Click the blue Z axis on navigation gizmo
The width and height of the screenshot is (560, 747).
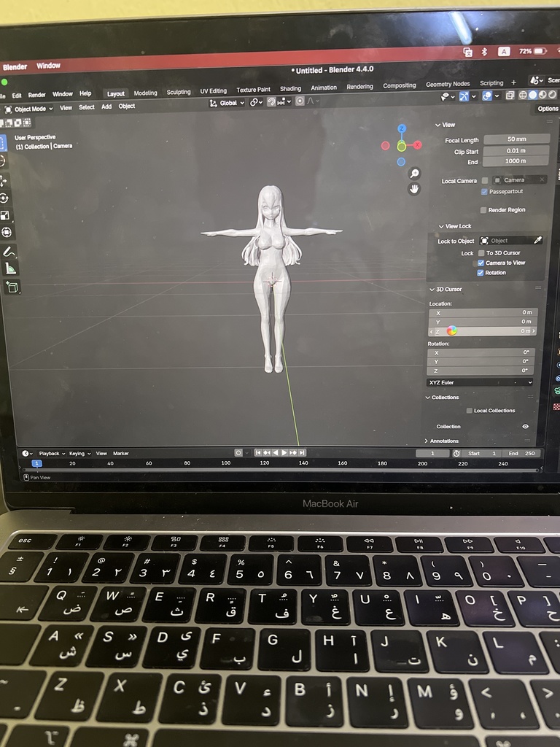click(402, 128)
